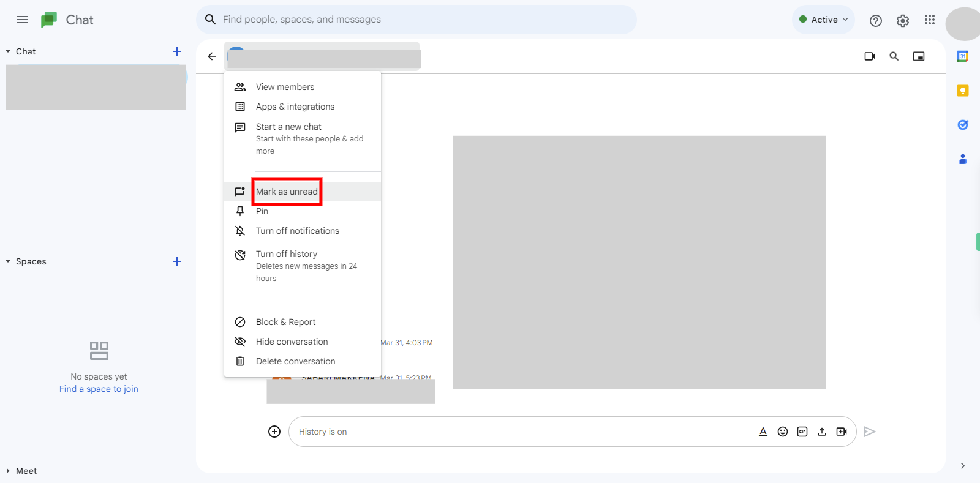
Task: Start a new chat with plus icon
Action: 177,51
